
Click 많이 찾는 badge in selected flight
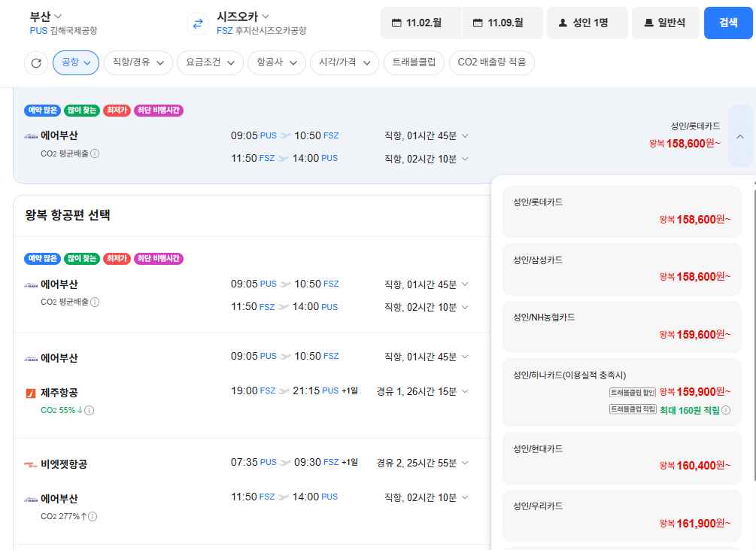tap(82, 111)
